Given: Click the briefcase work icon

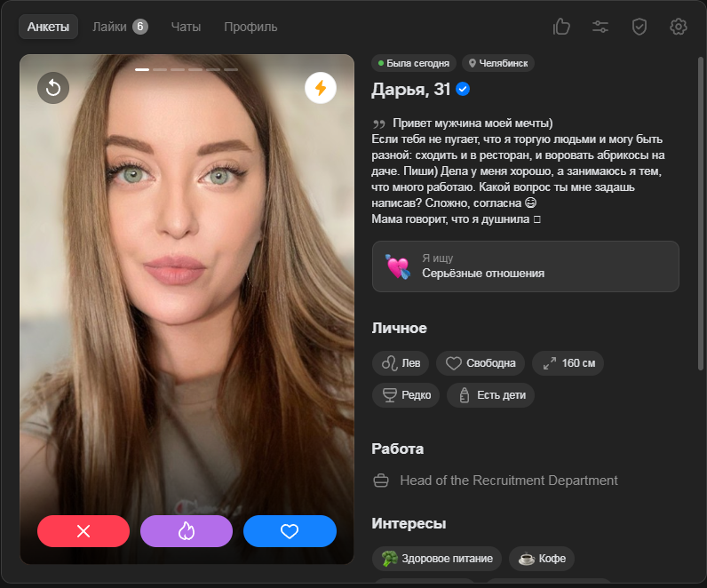Looking at the screenshot, I should click(x=381, y=481).
